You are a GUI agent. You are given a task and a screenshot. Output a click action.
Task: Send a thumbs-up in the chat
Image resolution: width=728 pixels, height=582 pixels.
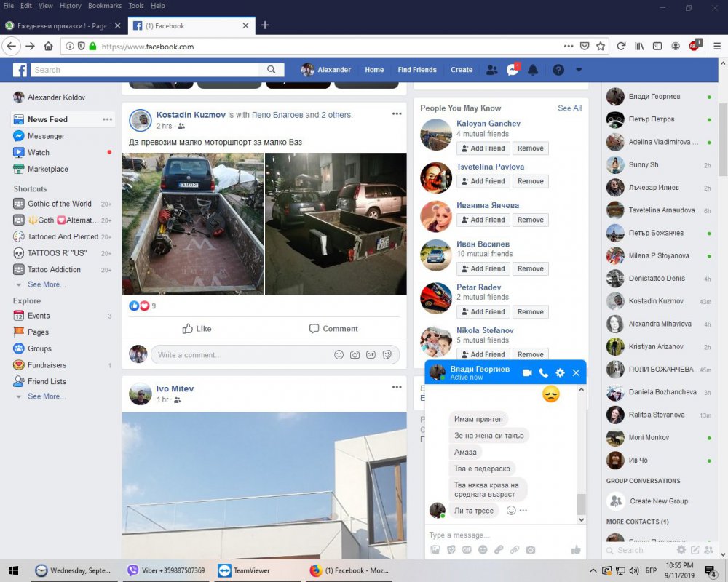(x=576, y=550)
